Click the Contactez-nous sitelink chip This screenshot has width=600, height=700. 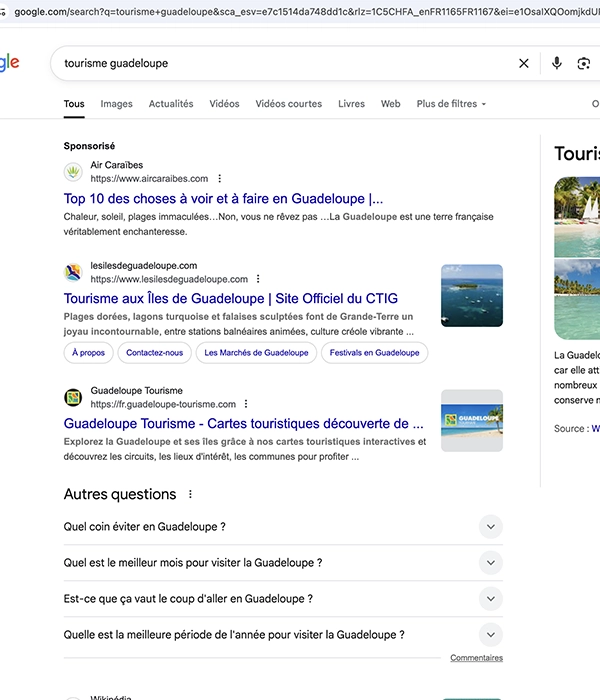point(154,353)
